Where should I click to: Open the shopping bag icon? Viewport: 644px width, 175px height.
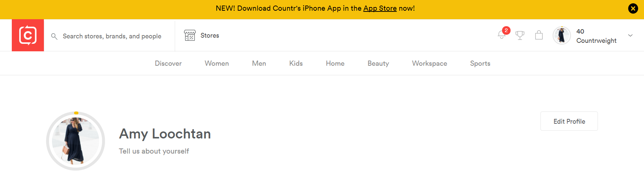click(x=539, y=35)
